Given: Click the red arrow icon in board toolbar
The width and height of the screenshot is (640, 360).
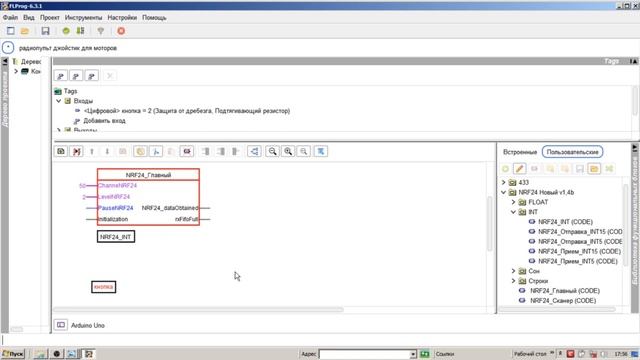Looking at the screenshot, I should coord(76,151).
